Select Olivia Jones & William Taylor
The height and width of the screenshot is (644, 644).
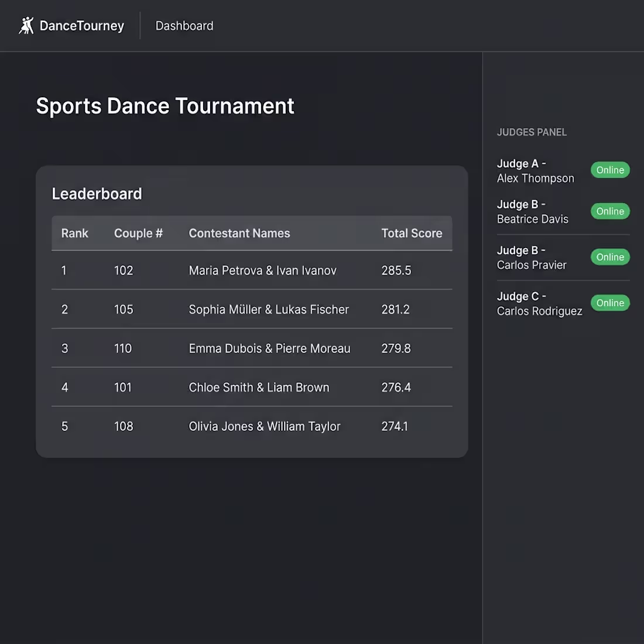[265, 426]
